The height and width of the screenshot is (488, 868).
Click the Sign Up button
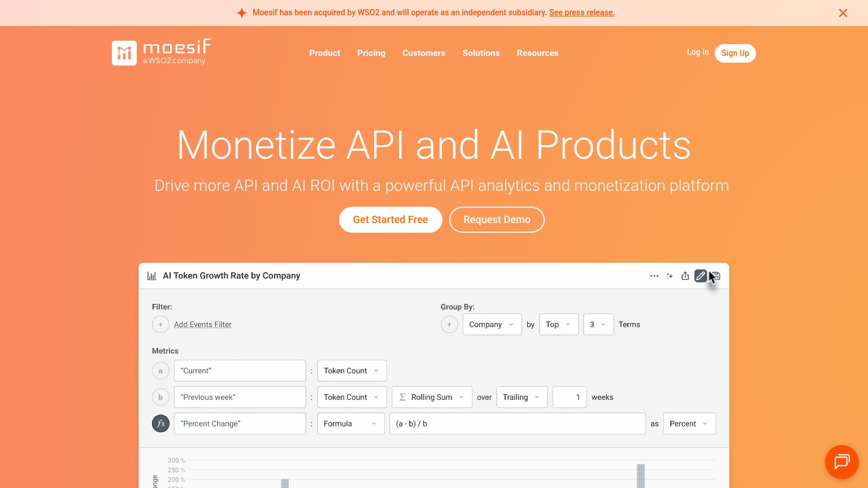pyautogui.click(x=735, y=53)
